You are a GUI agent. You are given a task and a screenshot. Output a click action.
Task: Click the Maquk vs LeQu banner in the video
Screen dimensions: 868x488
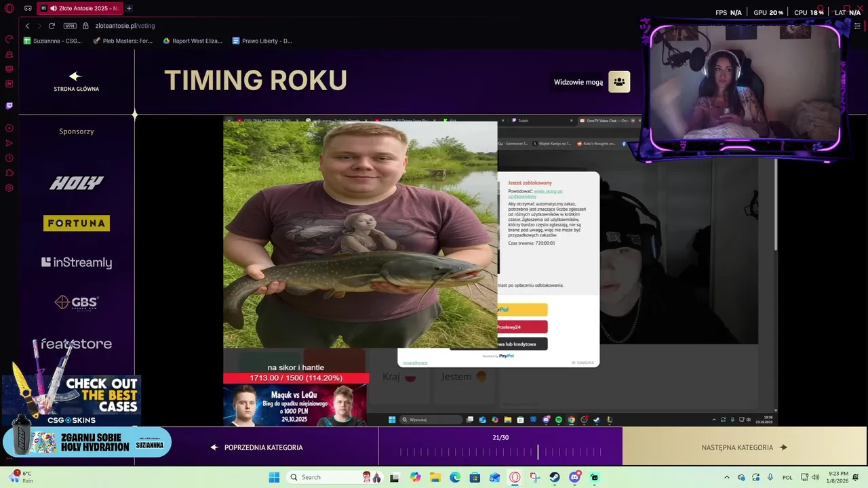click(296, 405)
